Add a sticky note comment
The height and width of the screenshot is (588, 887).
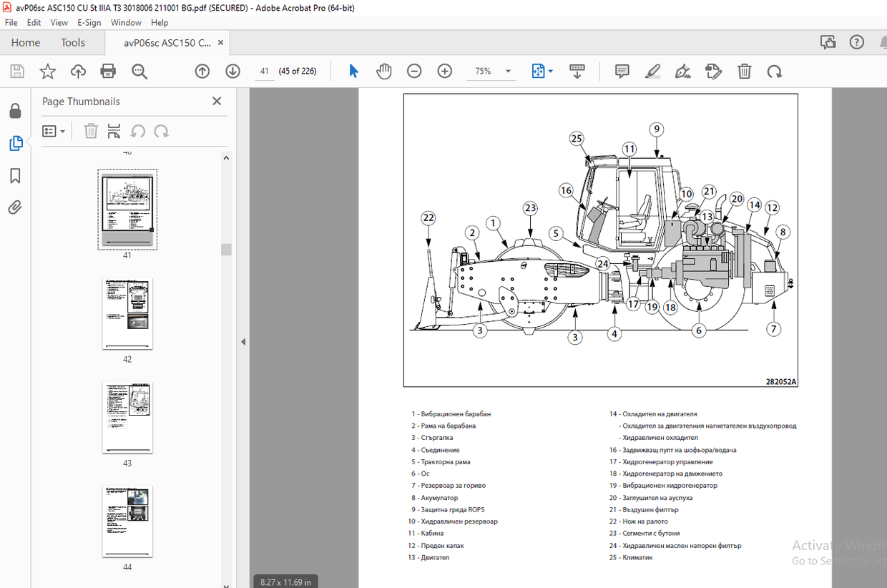pyautogui.click(x=621, y=71)
